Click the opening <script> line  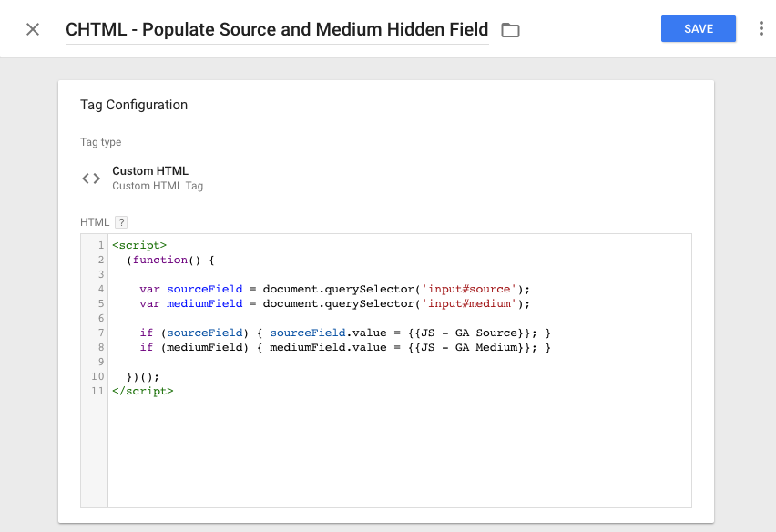(x=139, y=245)
